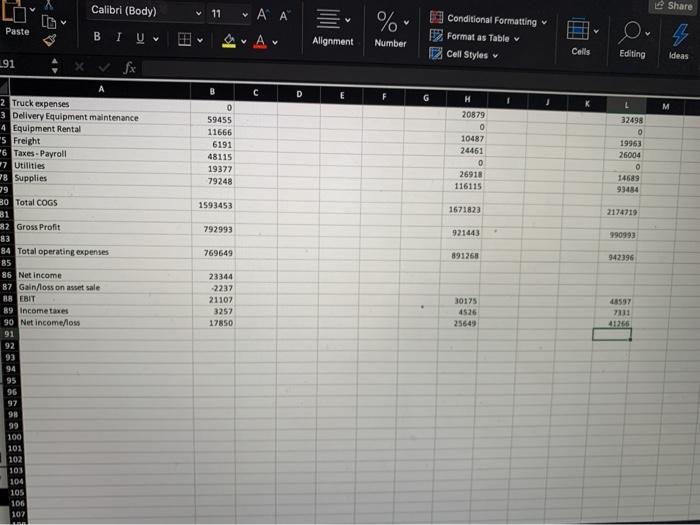Select the Income taxes cell
Screen dimensions: 700x525
tap(105, 311)
